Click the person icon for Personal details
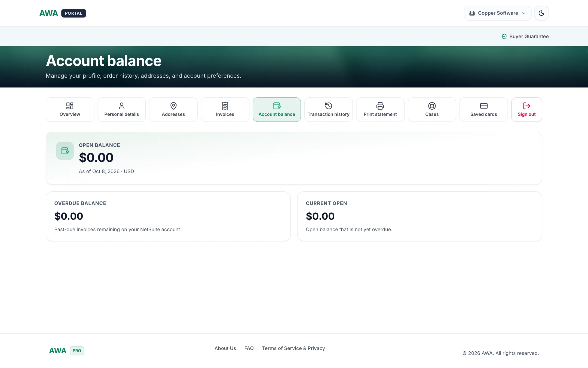Viewport: 588px width, 368px height. tap(122, 106)
